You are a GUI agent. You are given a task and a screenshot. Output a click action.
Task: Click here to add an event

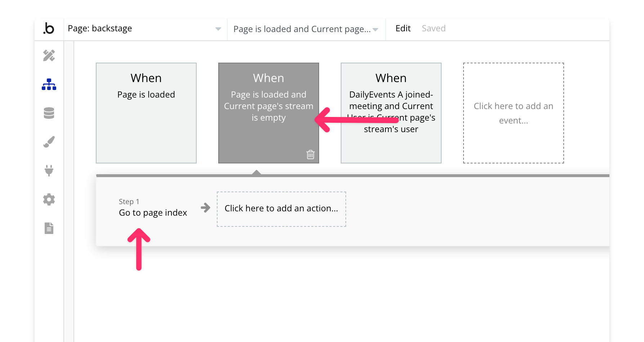(x=513, y=113)
